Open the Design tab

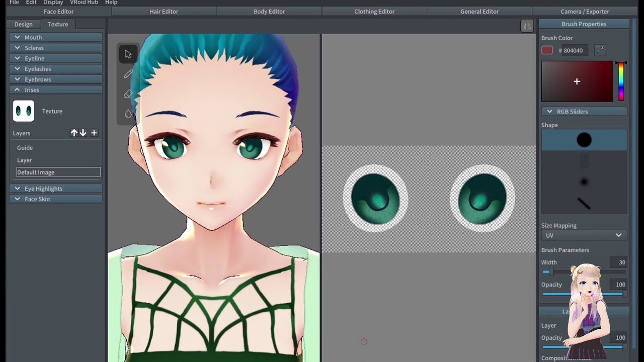(x=23, y=24)
